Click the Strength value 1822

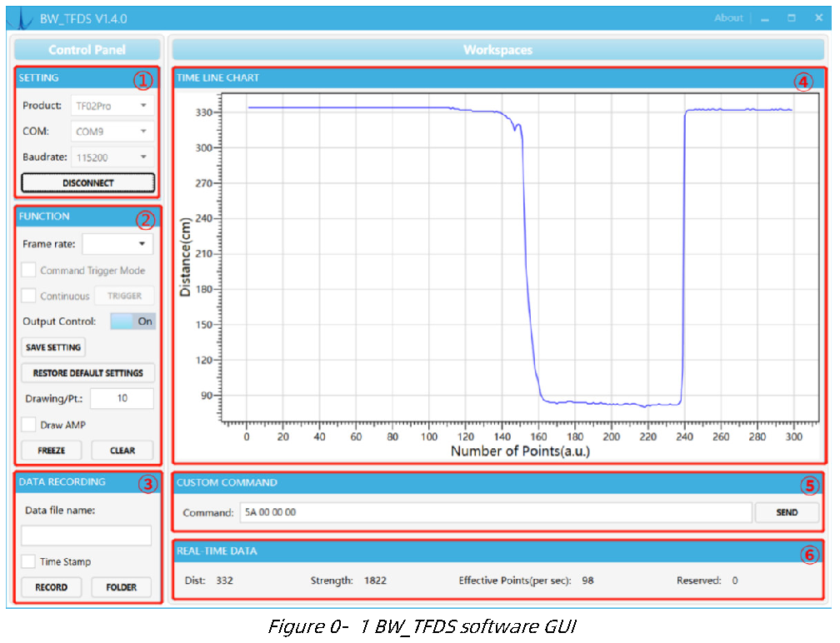(x=375, y=581)
